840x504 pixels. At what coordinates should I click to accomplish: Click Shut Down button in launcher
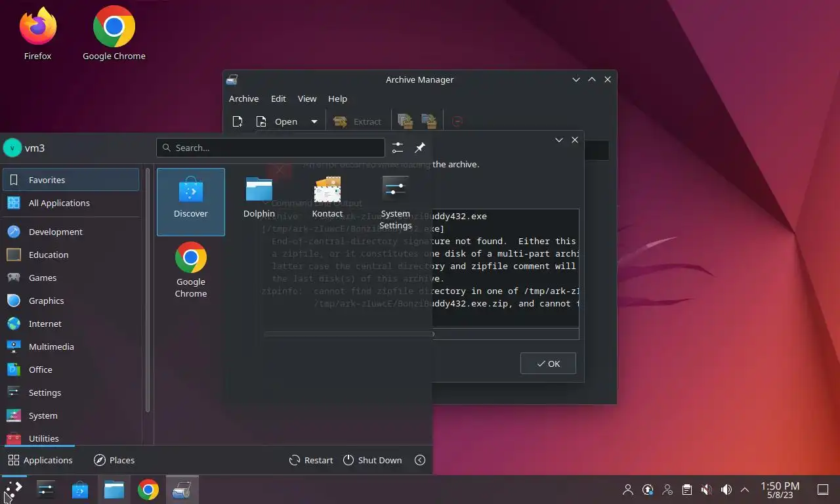tap(372, 460)
